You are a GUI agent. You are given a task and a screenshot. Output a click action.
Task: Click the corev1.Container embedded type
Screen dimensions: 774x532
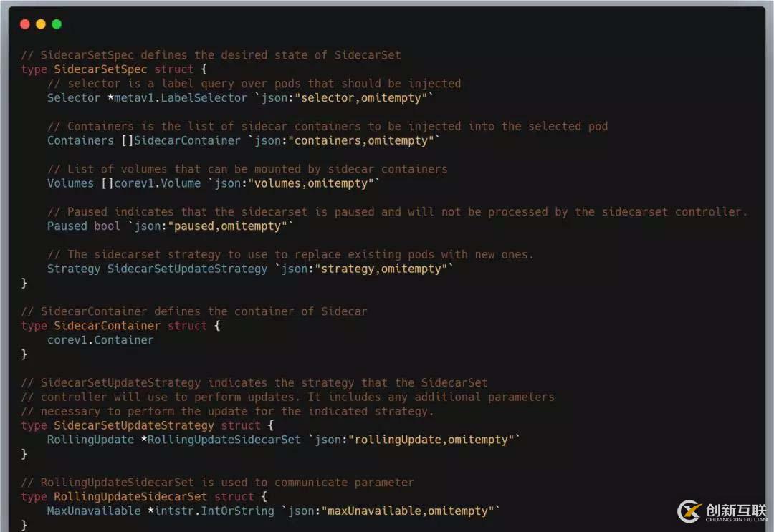(100, 339)
